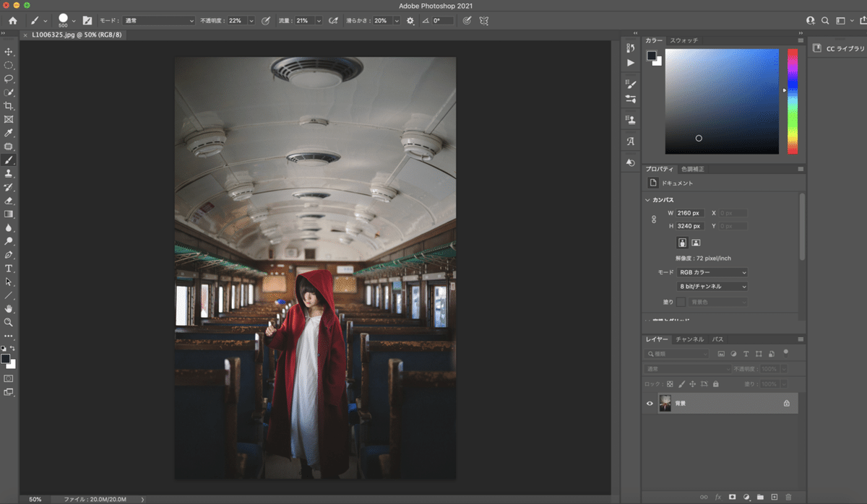
Task: Hide the 背景 layer with eye icon
Action: [649, 404]
